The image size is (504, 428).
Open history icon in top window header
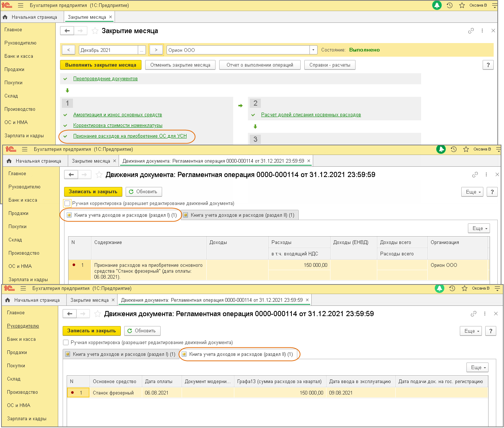pos(449,6)
